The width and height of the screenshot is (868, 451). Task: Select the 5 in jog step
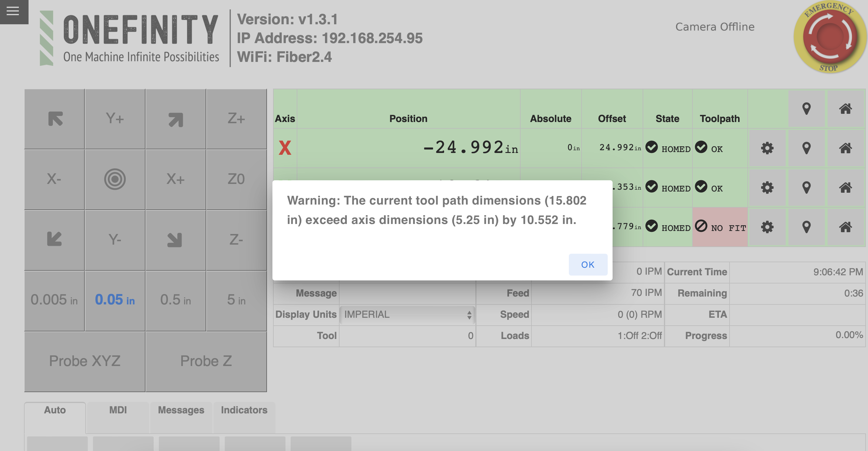click(236, 300)
